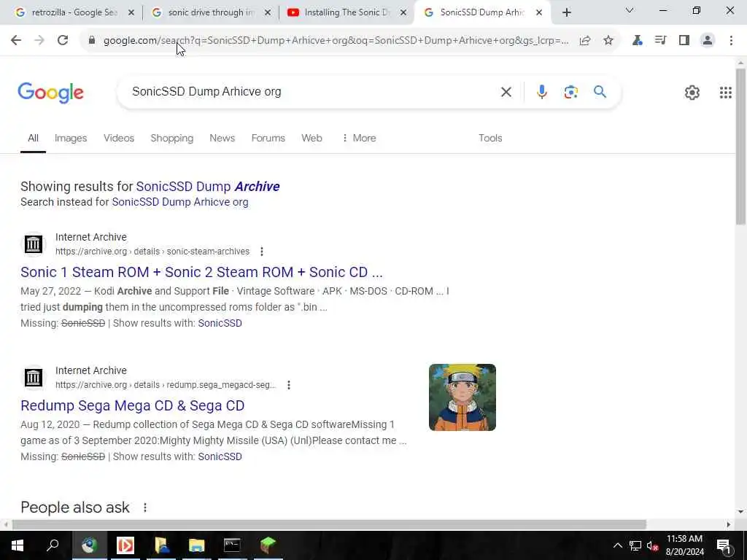Open the search Tools options
This screenshot has height=560, width=747.
[490, 138]
